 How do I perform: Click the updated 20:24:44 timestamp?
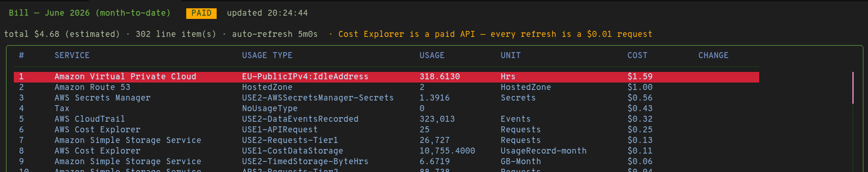(267, 13)
